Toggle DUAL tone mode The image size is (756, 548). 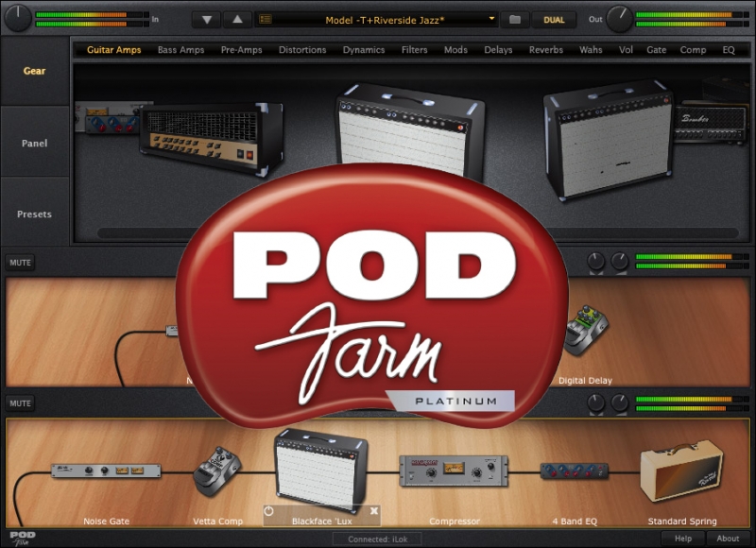(x=554, y=20)
